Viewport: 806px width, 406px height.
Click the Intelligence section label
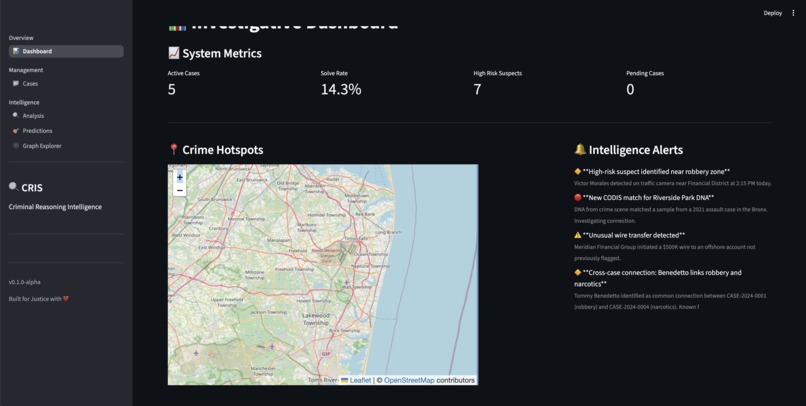pos(24,103)
